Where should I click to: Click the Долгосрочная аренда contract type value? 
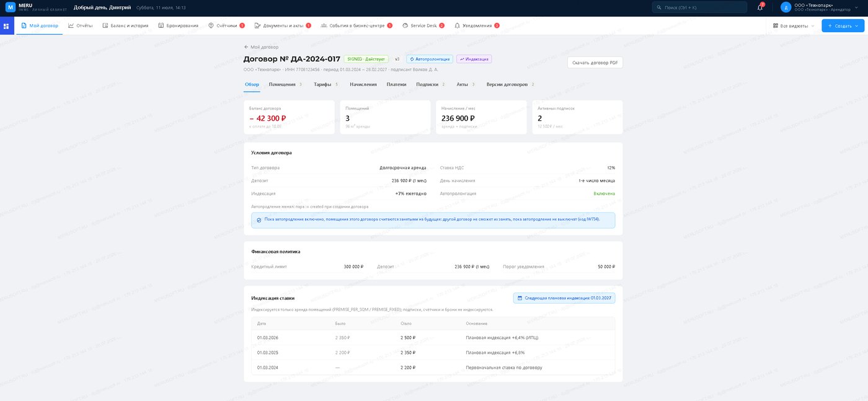tap(403, 168)
